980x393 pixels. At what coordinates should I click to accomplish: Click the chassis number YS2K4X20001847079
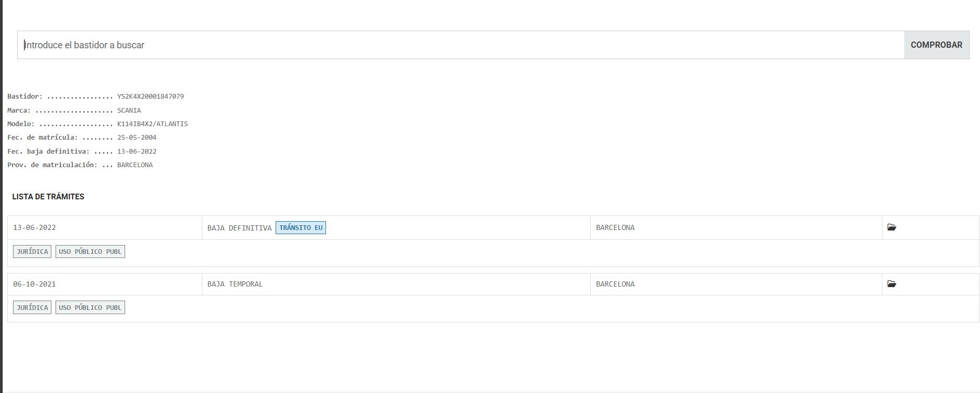tap(151, 97)
